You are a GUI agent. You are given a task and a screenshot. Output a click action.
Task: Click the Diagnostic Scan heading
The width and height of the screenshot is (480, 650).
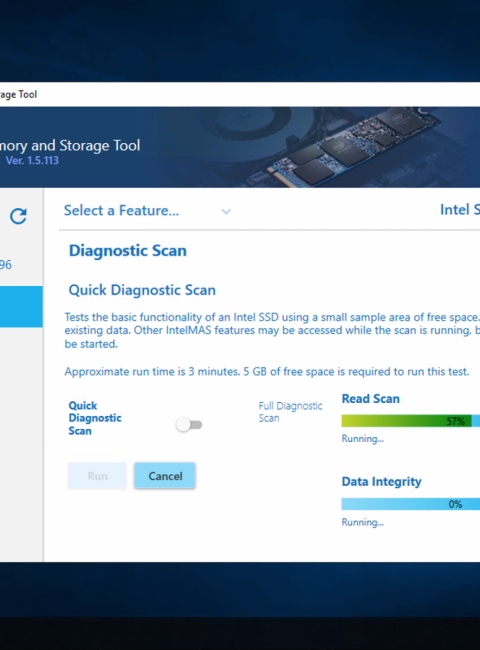(x=128, y=251)
